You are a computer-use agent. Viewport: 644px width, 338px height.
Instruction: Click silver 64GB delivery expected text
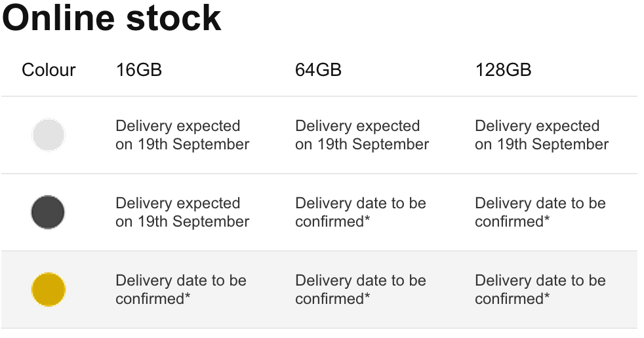362,135
